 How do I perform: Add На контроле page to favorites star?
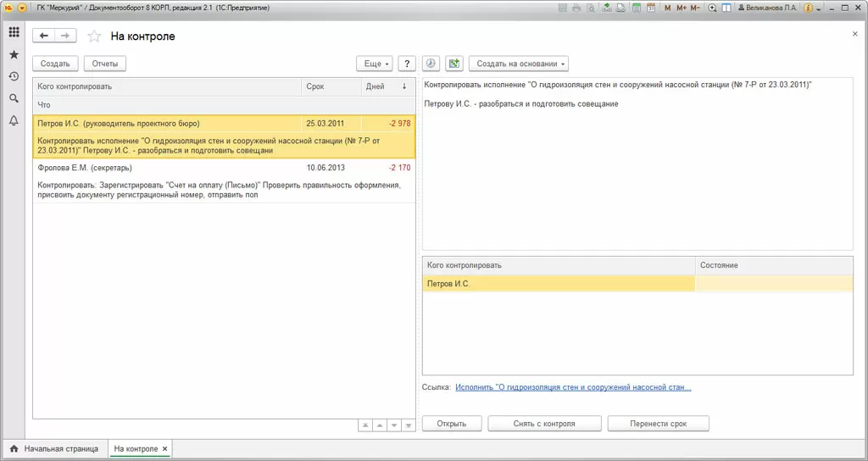tap(95, 36)
